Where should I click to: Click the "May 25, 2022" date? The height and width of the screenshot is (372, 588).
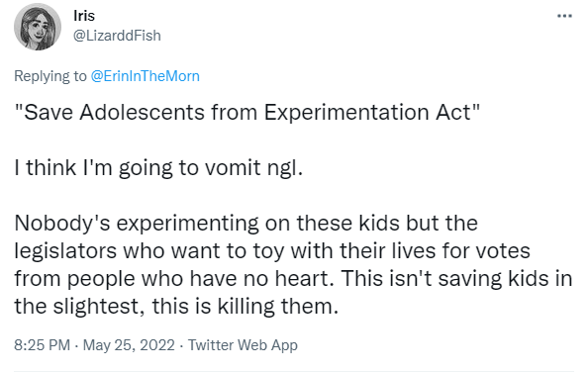tap(129, 345)
